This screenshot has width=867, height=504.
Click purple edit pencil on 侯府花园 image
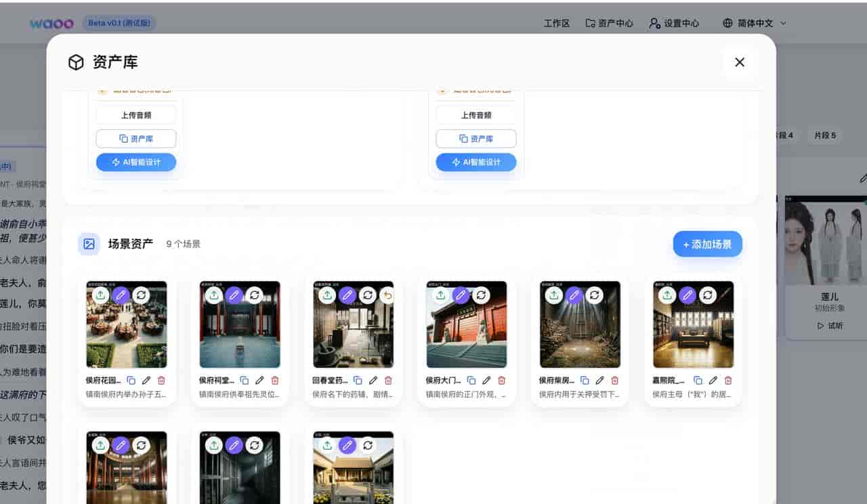(121, 295)
